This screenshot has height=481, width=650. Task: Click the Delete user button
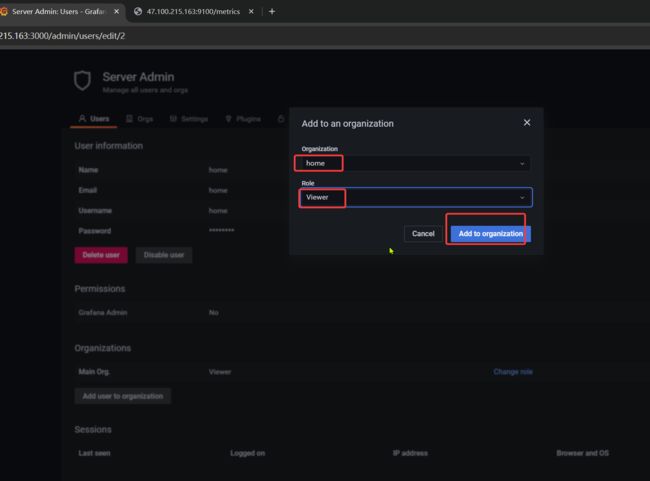click(101, 255)
